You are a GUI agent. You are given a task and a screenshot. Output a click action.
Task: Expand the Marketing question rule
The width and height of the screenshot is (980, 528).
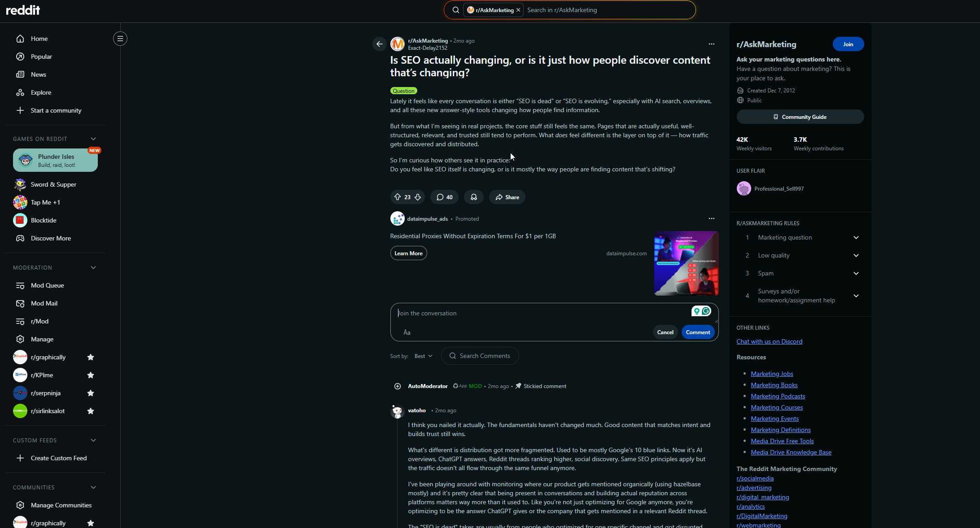coord(856,237)
